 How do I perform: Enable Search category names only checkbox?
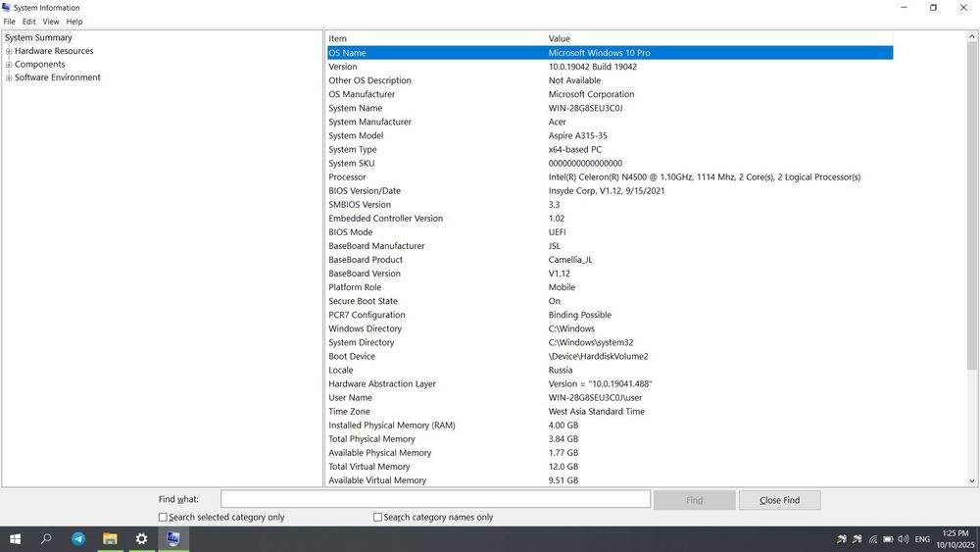[x=377, y=517]
